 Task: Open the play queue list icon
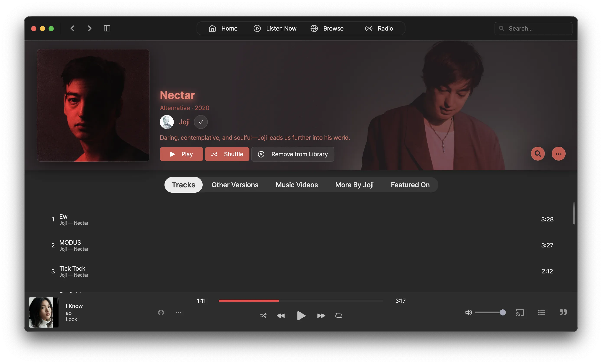[541, 312]
